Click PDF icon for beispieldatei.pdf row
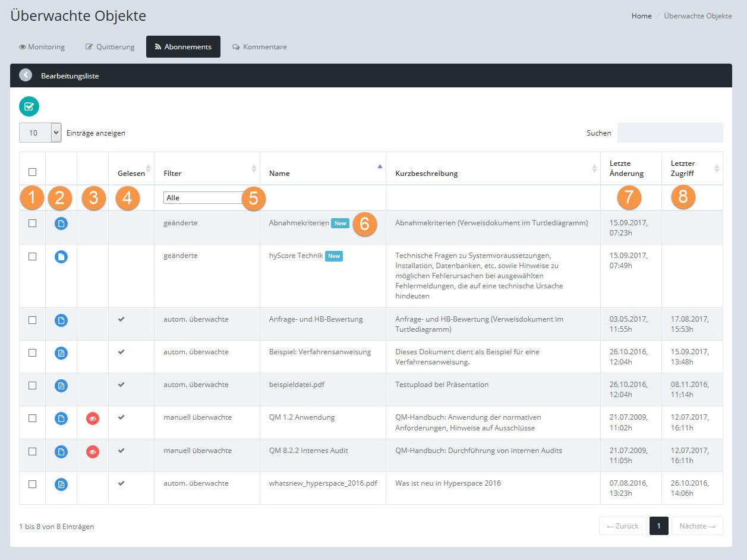The width and height of the screenshot is (747, 560). (61, 385)
